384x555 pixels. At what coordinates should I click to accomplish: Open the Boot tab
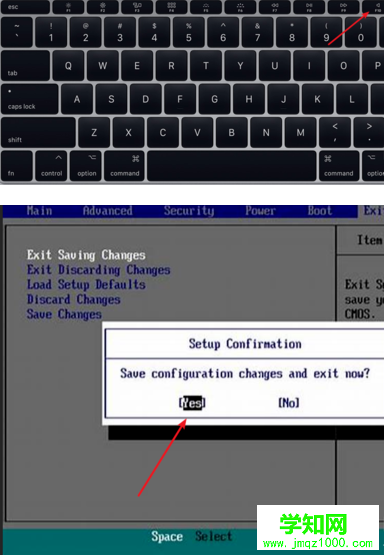click(320, 211)
